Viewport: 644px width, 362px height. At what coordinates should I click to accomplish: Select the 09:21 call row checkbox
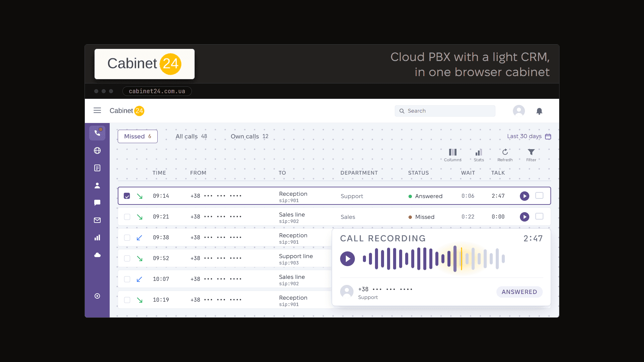(x=127, y=217)
